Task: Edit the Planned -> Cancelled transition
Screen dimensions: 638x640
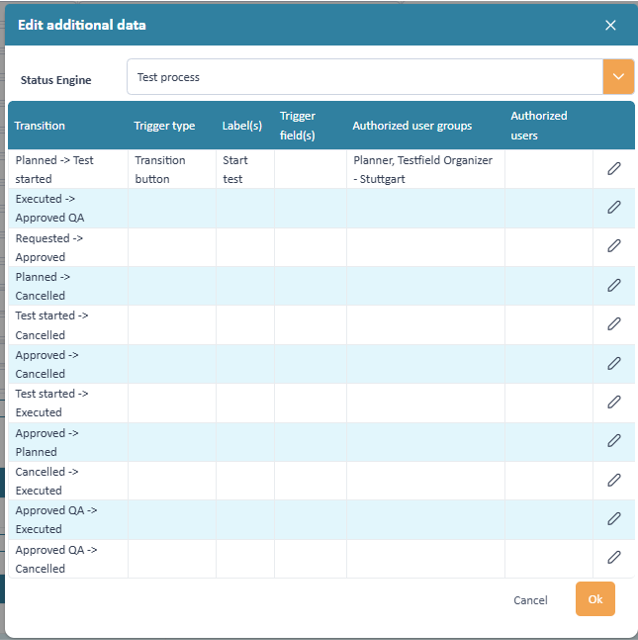Action: pyautogui.click(x=614, y=285)
